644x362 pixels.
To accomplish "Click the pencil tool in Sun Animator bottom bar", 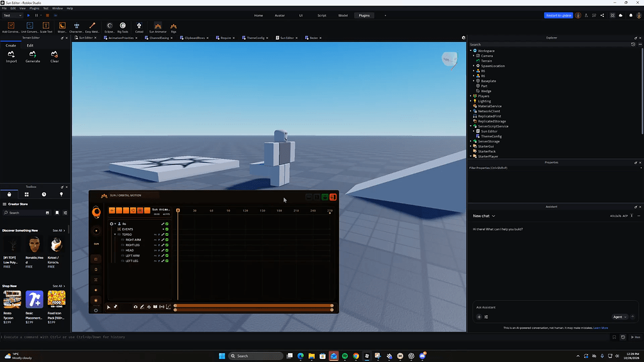I will pos(142,307).
